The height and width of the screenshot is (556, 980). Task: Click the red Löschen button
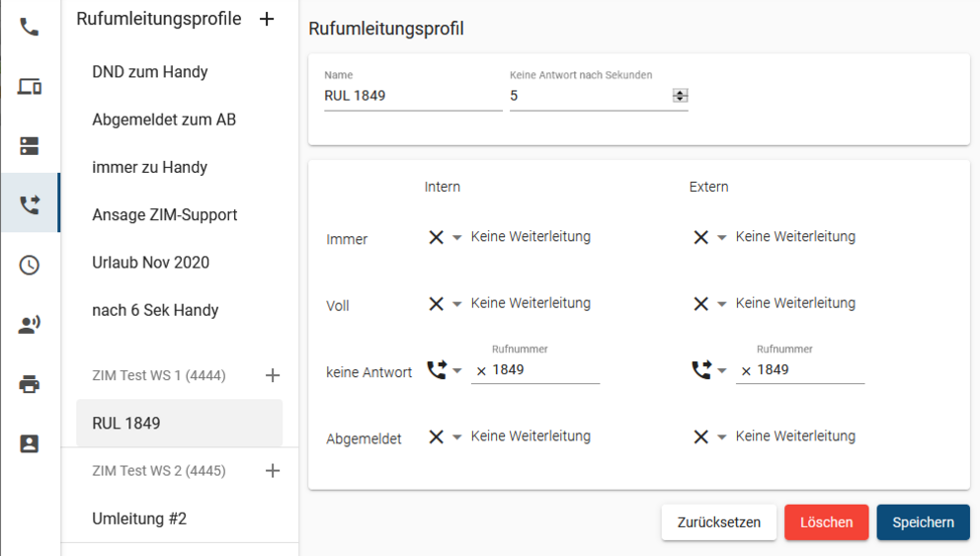(826, 522)
